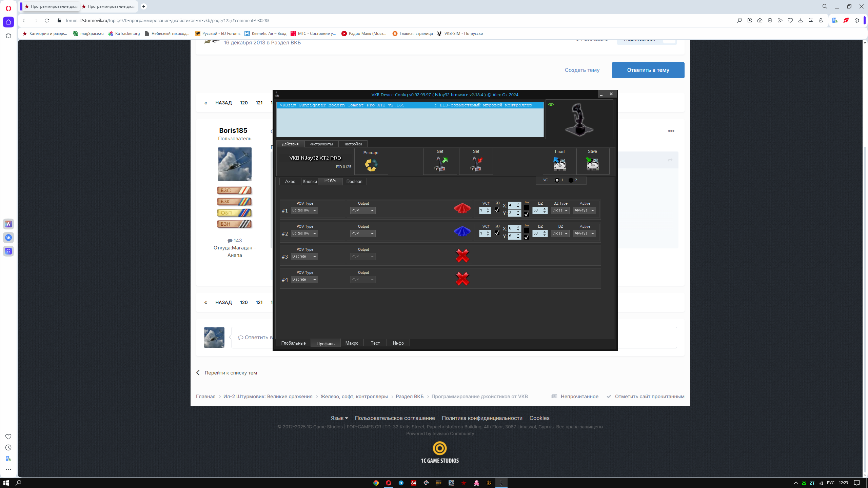The height and width of the screenshot is (488, 868).
Task: Click the red X icon on POV #3
Action: point(462,256)
